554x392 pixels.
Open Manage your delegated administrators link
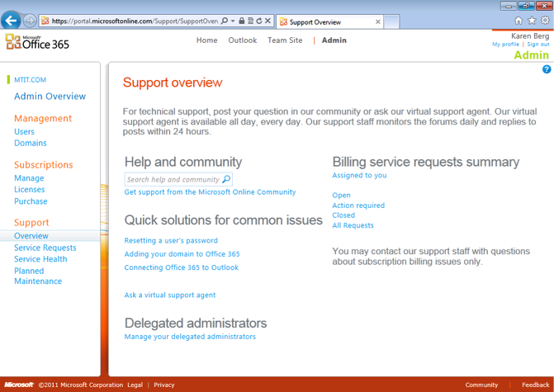(x=190, y=337)
